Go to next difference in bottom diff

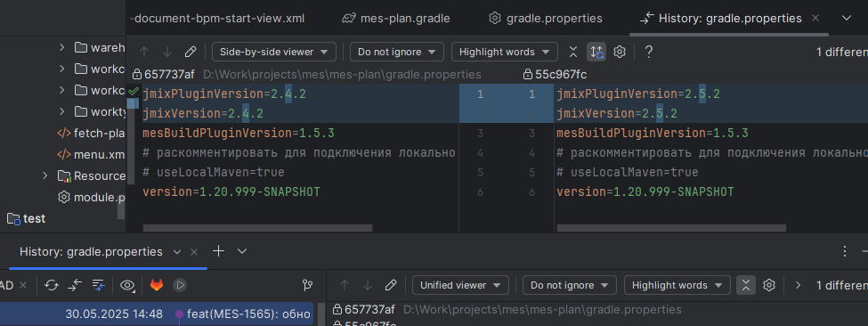[368, 286]
